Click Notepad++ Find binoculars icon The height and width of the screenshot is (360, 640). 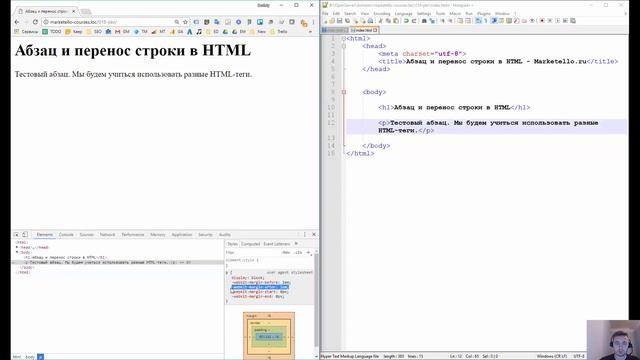pyautogui.click(x=424, y=21)
